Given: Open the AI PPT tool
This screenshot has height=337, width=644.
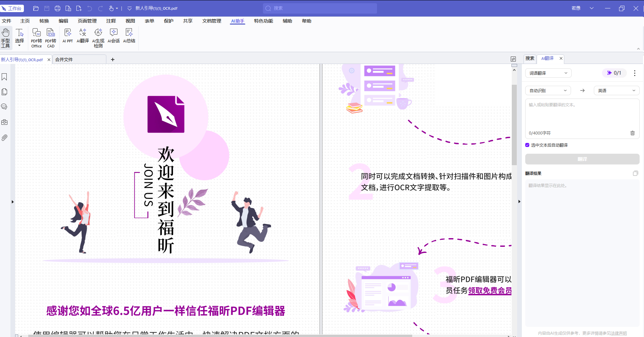Looking at the screenshot, I should 68,36.
